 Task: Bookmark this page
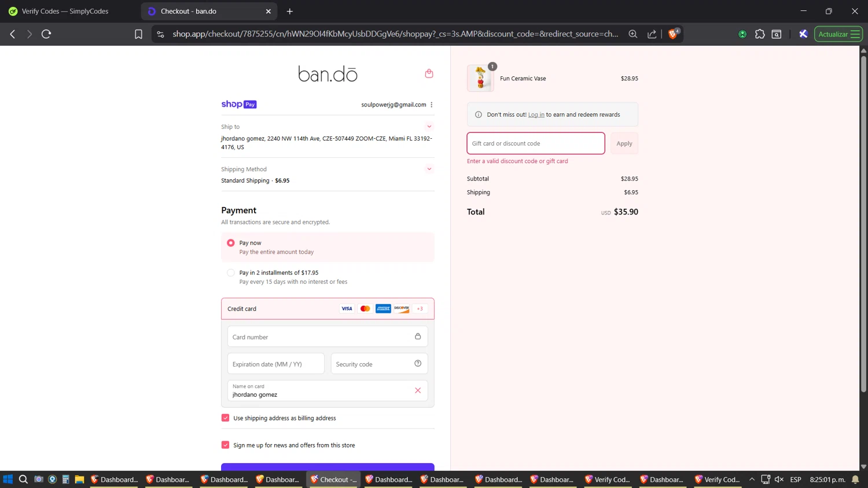click(x=138, y=34)
